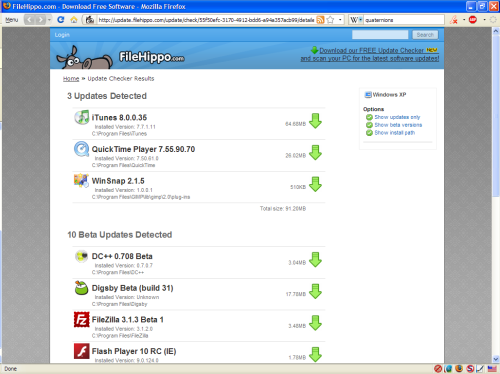The width and height of the screenshot is (500, 374).
Task: Go forward with the browser forward arrow
Action: (40, 20)
